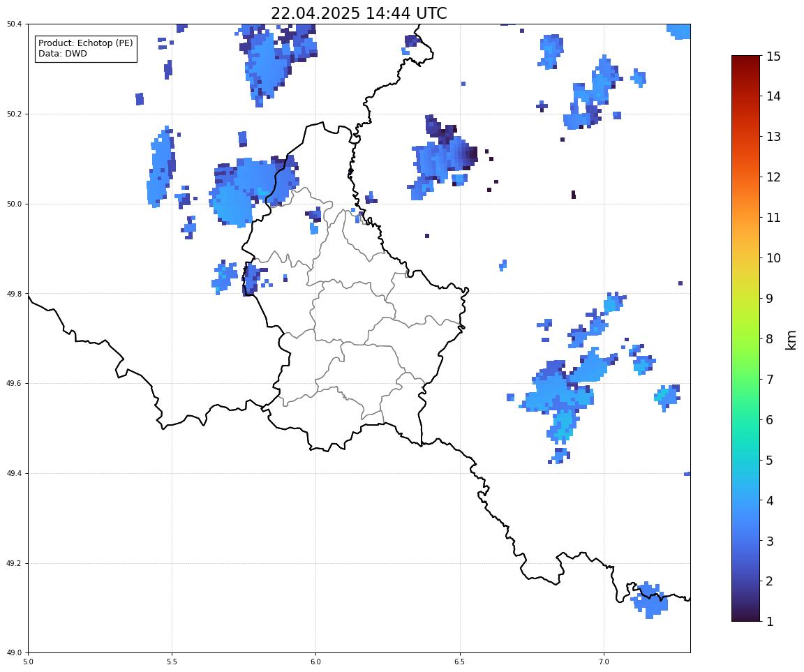Click the dark red top of colorbar
Image resolution: width=804 pixels, height=672 pixels.
(746, 61)
